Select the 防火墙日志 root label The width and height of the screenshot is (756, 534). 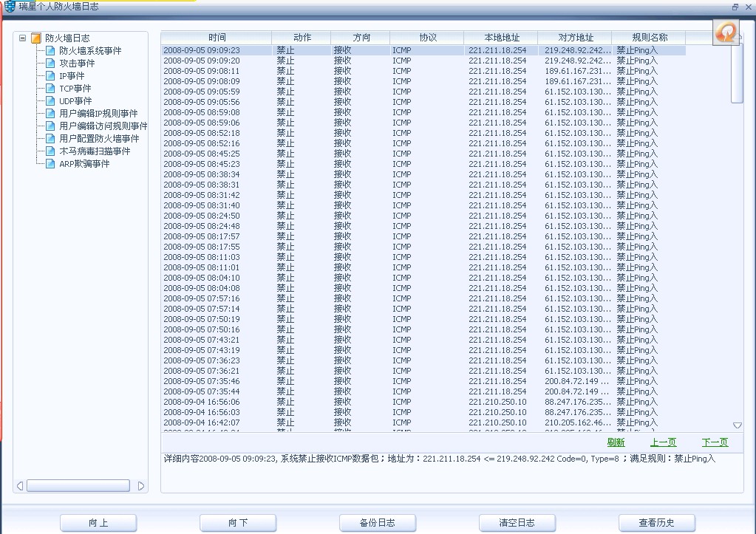[x=67, y=38]
